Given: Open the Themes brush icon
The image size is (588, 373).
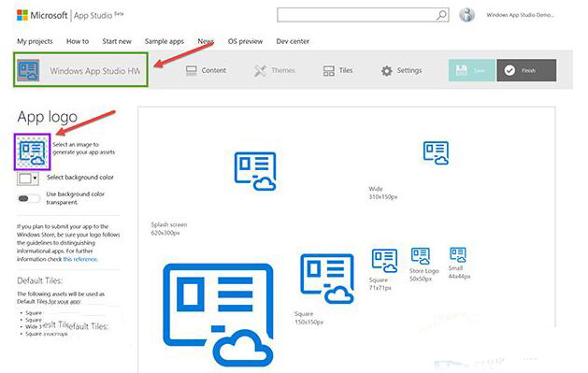Looking at the screenshot, I should tap(260, 70).
